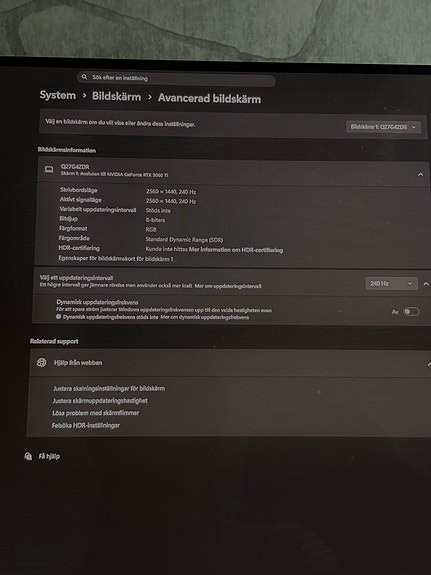Go back to System in breadcrumb
The image size is (431, 575).
pos(58,95)
